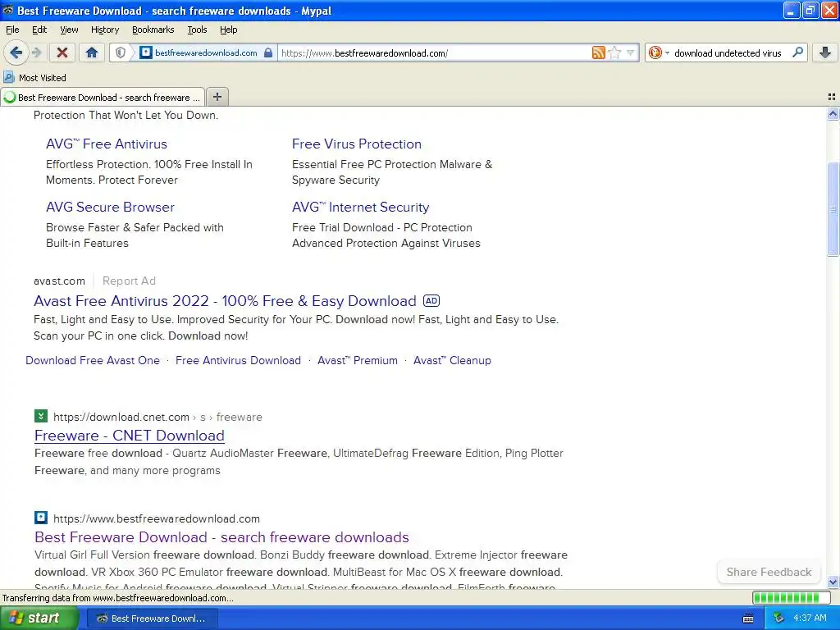Image resolution: width=840 pixels, height=630 pixels.
Task: Open the Home page button
Action: [x=92, y=52]
